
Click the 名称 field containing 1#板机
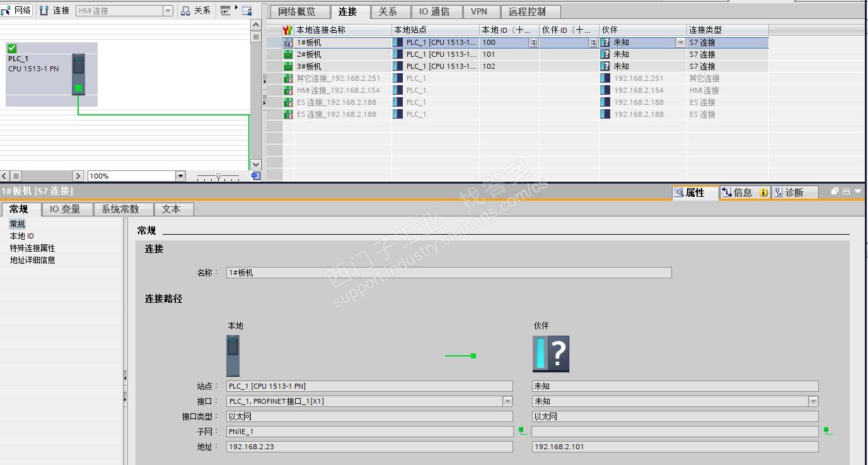pos(449,273)
